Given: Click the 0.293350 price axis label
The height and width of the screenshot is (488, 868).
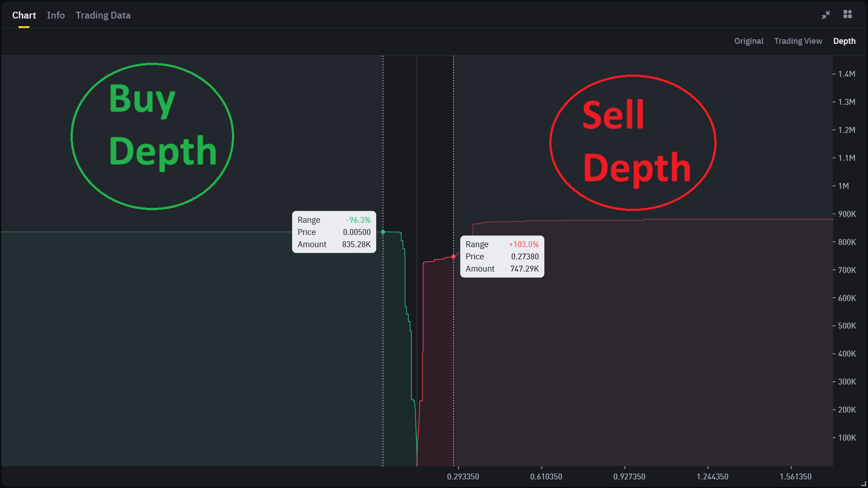Looking at the screenshot, I should (463, 477).
